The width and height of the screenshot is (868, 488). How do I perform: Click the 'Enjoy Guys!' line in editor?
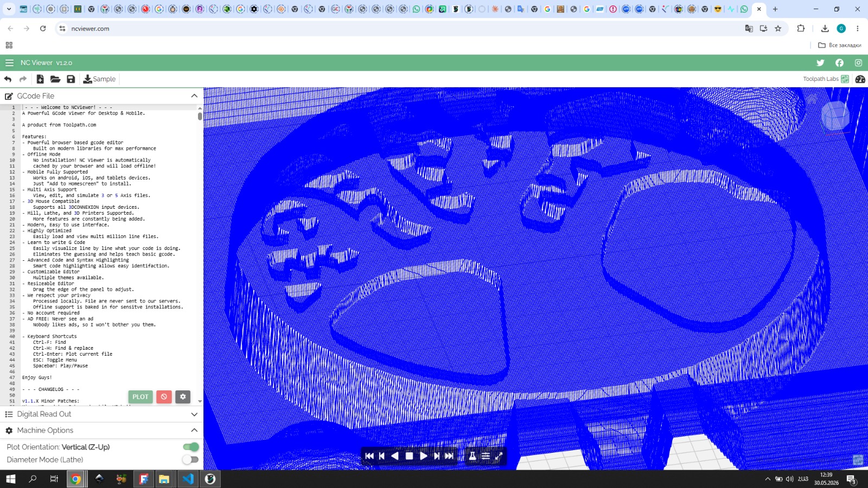tap(37, 377)
